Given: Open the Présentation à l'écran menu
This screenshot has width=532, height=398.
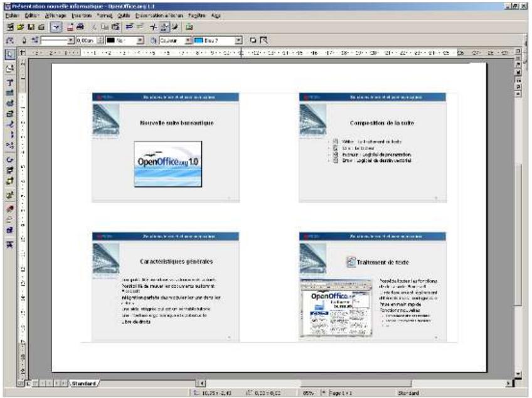Looking at the screenshot, I should click(159, 16).
